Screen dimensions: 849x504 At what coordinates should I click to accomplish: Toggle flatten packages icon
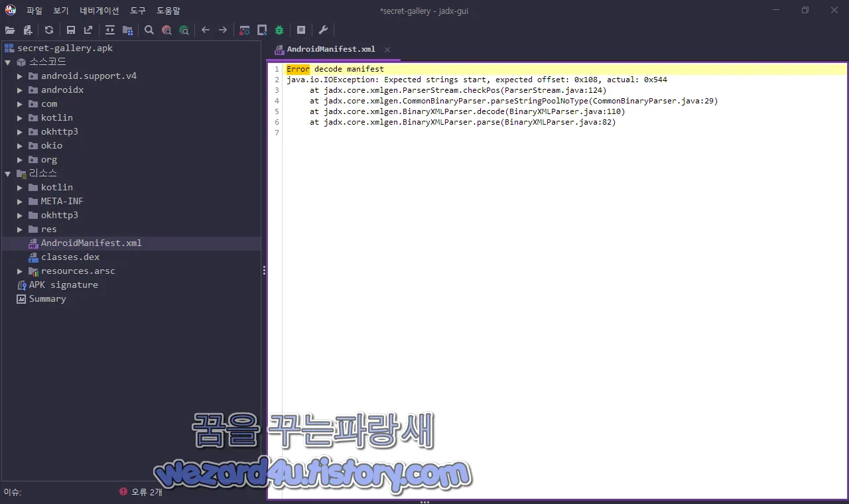coord(127,30)
